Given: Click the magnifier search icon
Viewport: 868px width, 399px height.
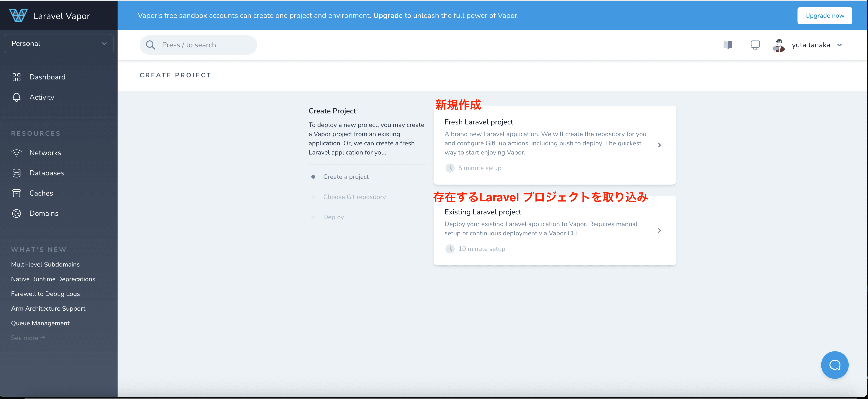Looking at the screenshot, I should (151, 45).
